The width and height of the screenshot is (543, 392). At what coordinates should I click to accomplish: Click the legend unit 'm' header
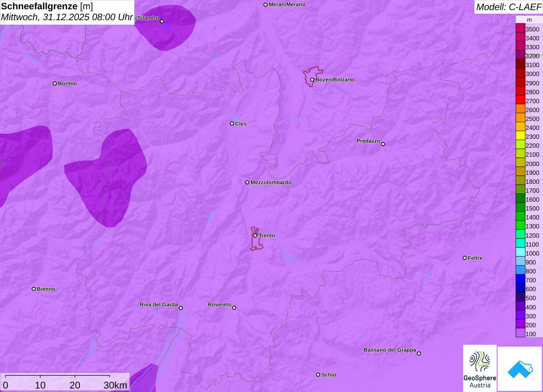coord(529,20)
